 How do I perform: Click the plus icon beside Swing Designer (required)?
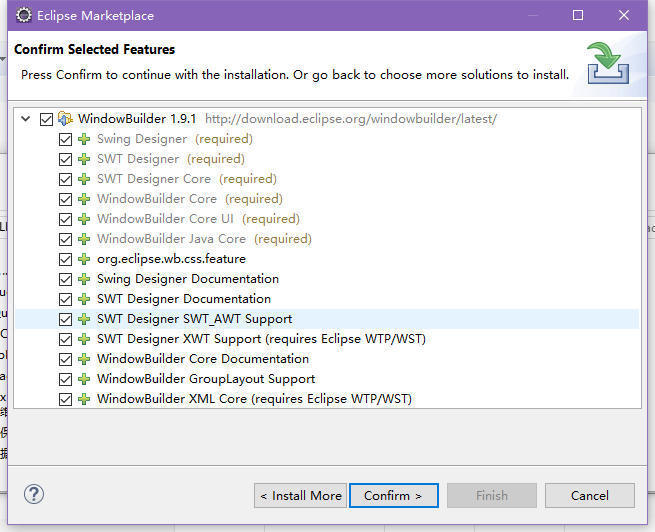pyautogui.click(x=84, y=139)
